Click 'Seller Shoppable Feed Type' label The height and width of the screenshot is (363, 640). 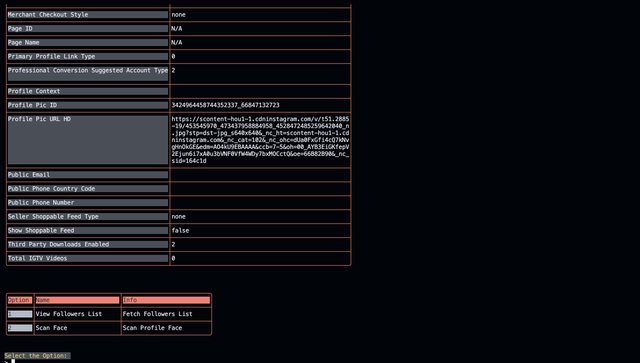[53, 216]
